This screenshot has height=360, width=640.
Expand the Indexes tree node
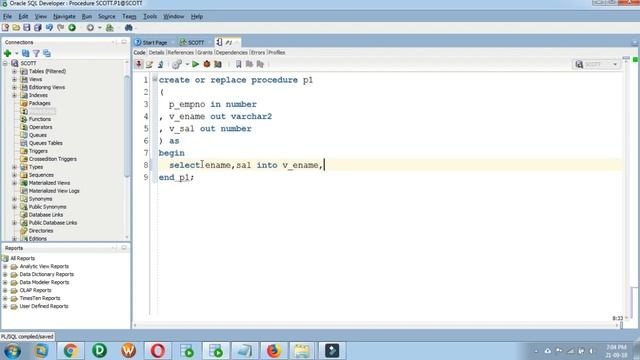click(x=14, y=95)
